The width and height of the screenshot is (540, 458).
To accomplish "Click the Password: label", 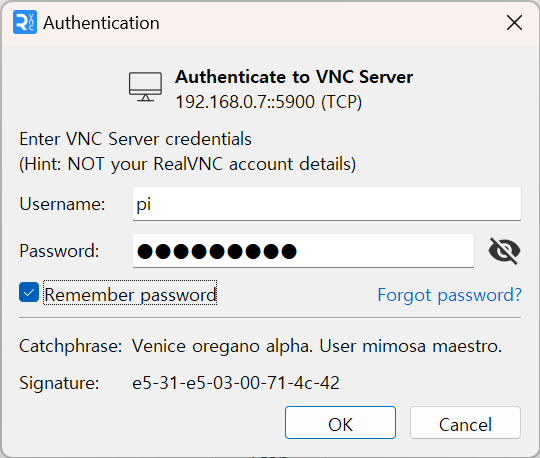I will [x=59, y=251].
